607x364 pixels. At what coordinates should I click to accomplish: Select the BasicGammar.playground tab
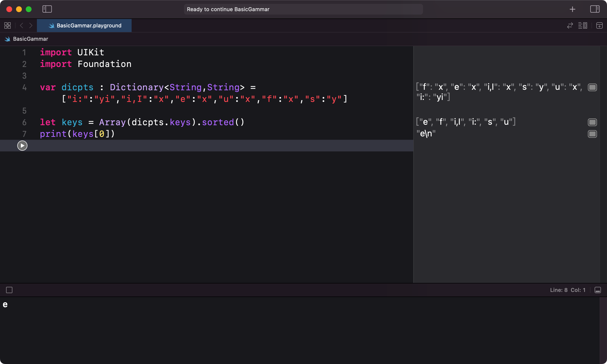pyautogui.click(x=84, y=25)
